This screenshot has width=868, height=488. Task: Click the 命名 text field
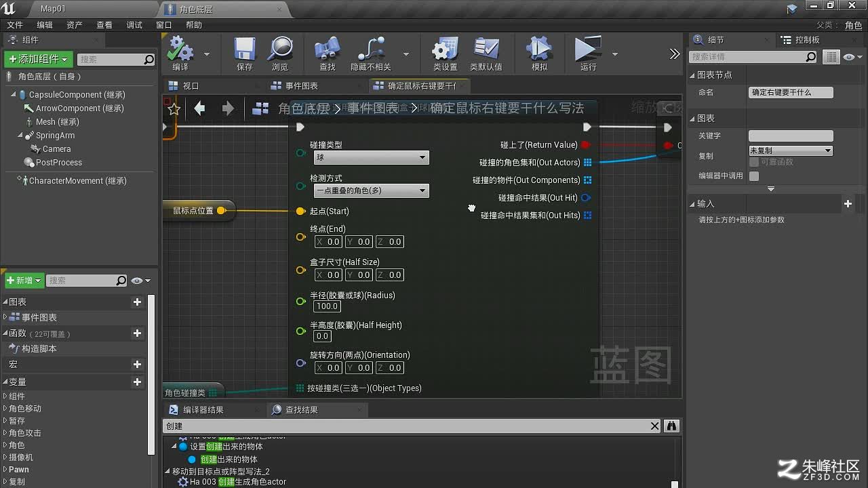click(x=791, y=92)
